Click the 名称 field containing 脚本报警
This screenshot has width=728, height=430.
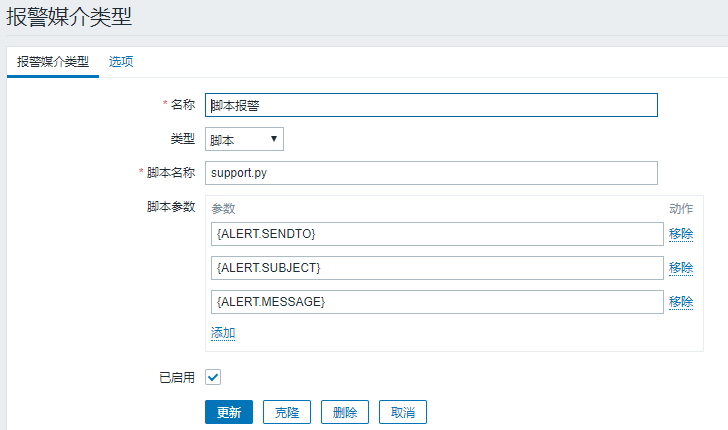coord(431,105)
